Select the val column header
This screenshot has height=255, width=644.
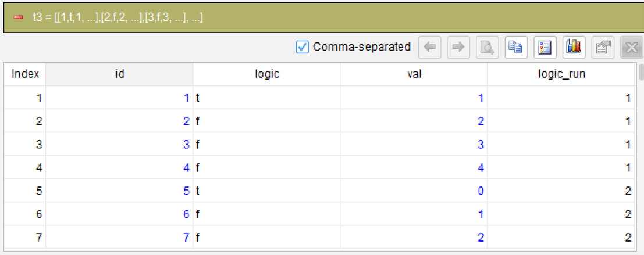pyautogui.click(x=414, y=74)
